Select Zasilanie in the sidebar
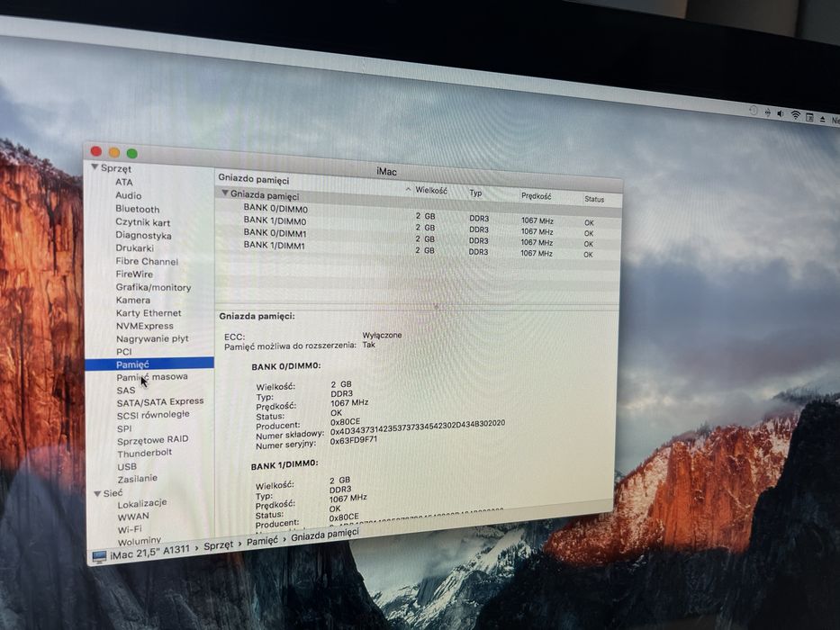 coord(137,479)
